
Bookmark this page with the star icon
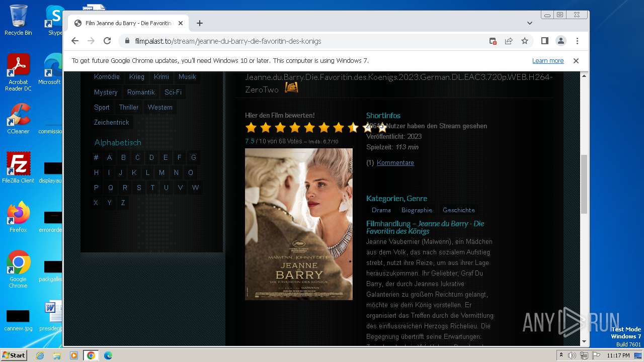(x=525, y=41)
